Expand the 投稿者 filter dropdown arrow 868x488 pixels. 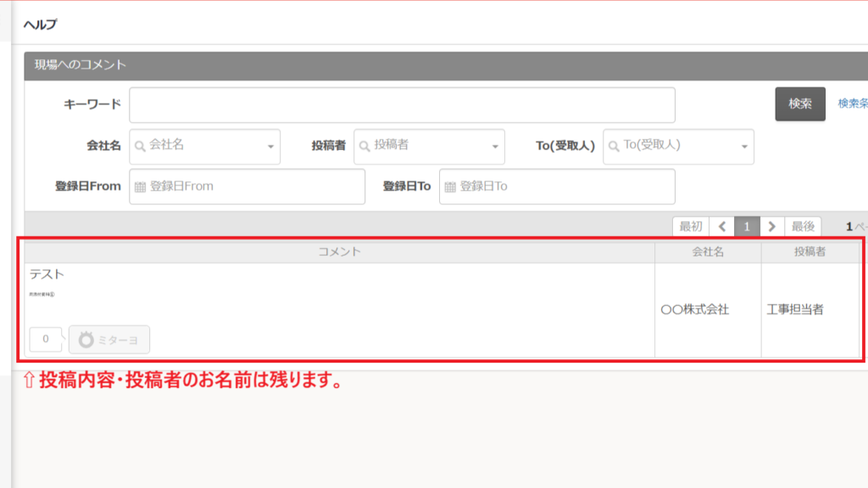(x=495, y=147)
